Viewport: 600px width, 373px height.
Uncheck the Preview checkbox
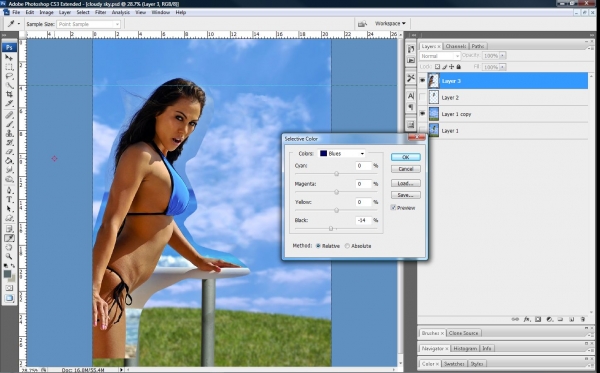393,207
